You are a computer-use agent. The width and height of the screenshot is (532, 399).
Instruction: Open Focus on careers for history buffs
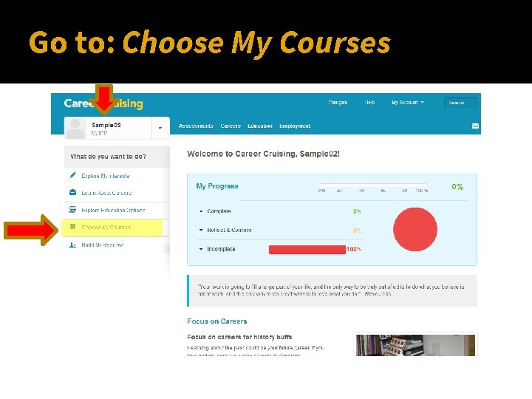[x=239, y=337]
